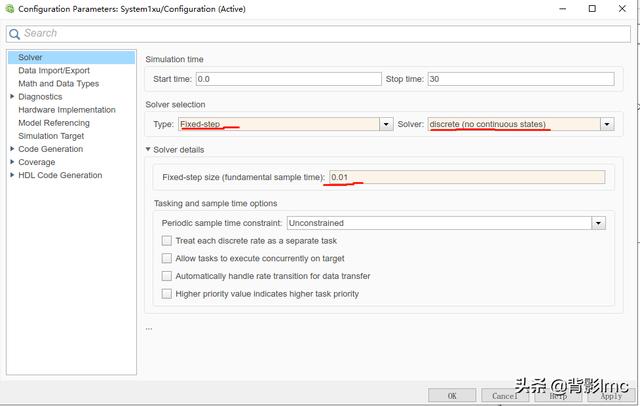Click the ellipsis below solver settings
Viewport: 640px width, 406px height.
(x=149, y=328)
